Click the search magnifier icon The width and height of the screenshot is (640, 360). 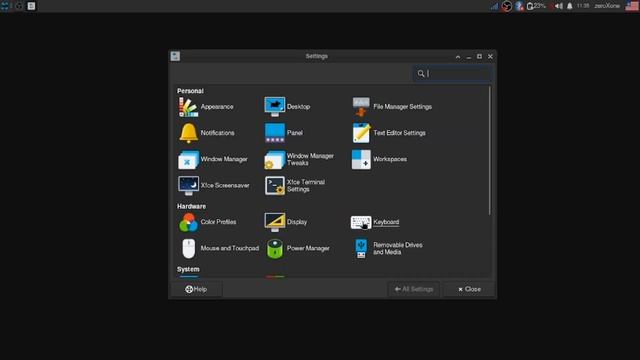click(421, 73)
